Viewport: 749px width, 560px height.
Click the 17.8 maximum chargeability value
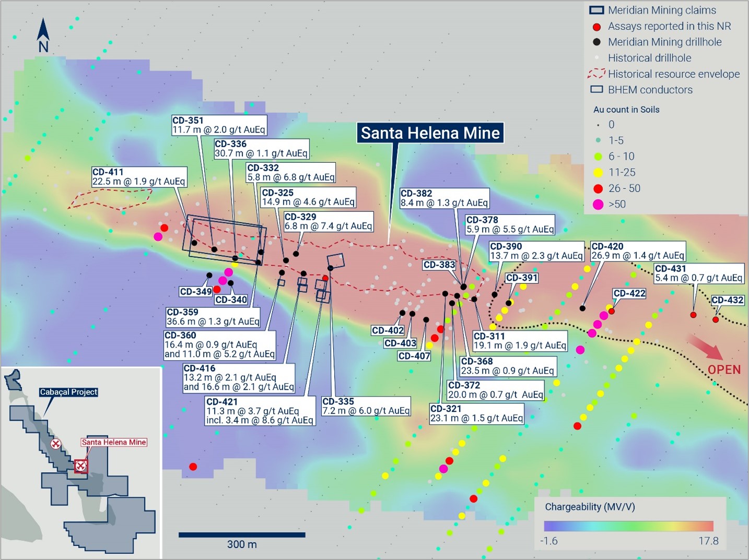[708, 541]
